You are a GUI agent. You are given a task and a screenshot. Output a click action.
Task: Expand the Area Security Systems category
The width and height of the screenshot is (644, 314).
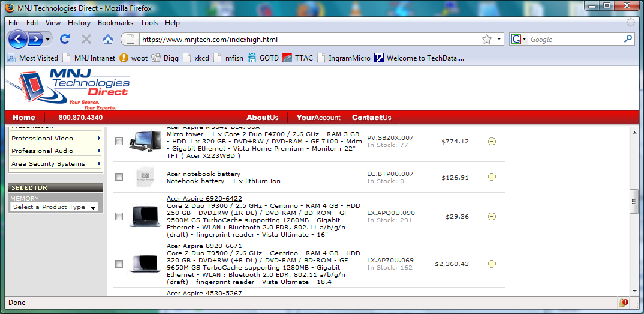(x=55, y=163)
